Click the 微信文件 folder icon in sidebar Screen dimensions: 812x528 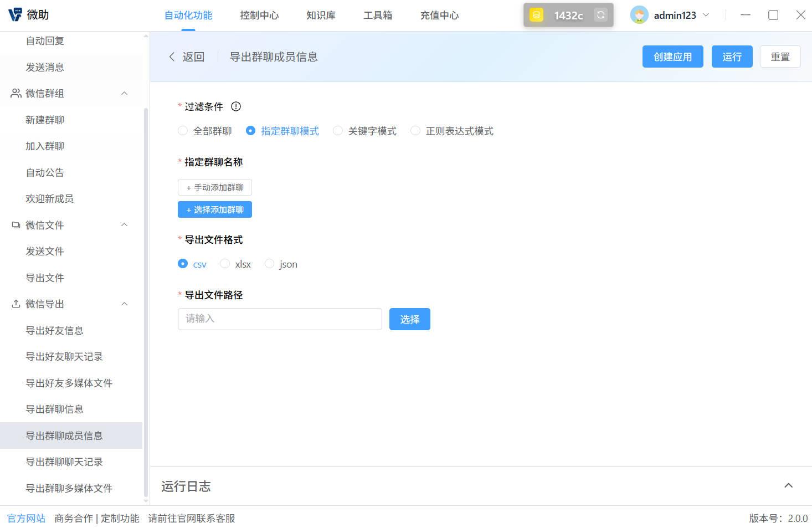pos(15,225)
